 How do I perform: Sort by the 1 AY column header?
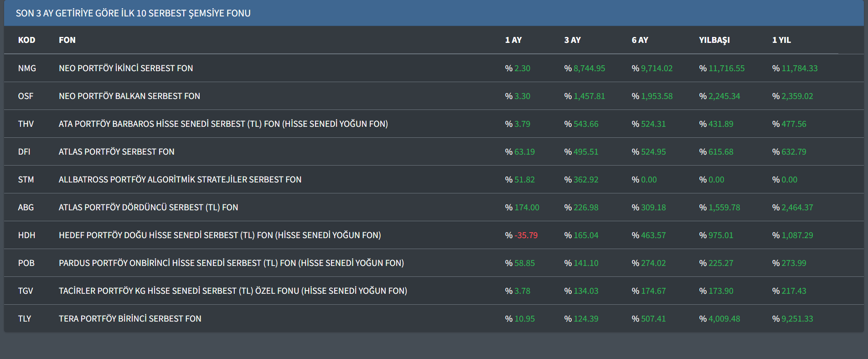[513, 40]
